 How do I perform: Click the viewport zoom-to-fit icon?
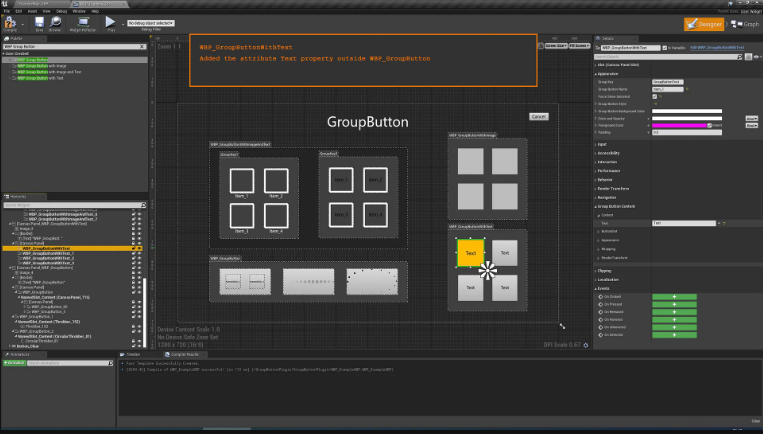540,46
